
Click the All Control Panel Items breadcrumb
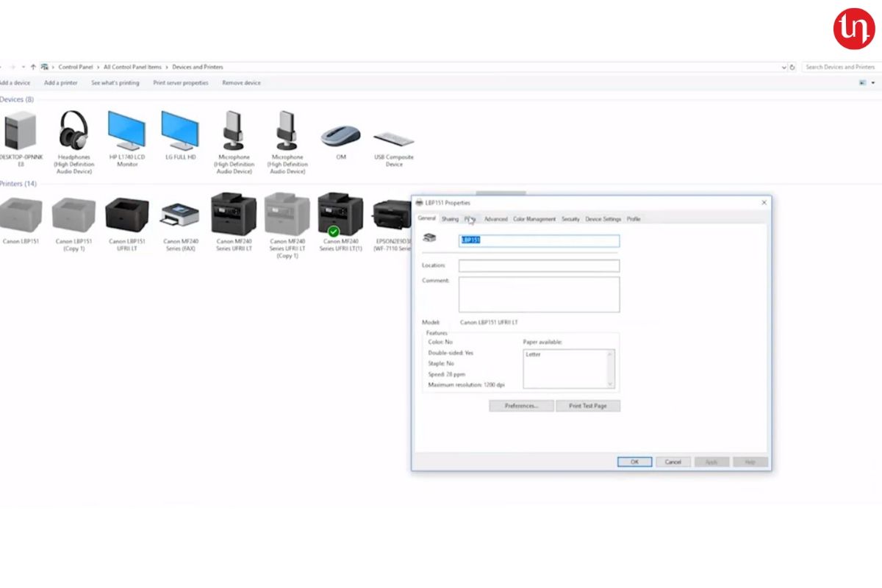[132, 67]
